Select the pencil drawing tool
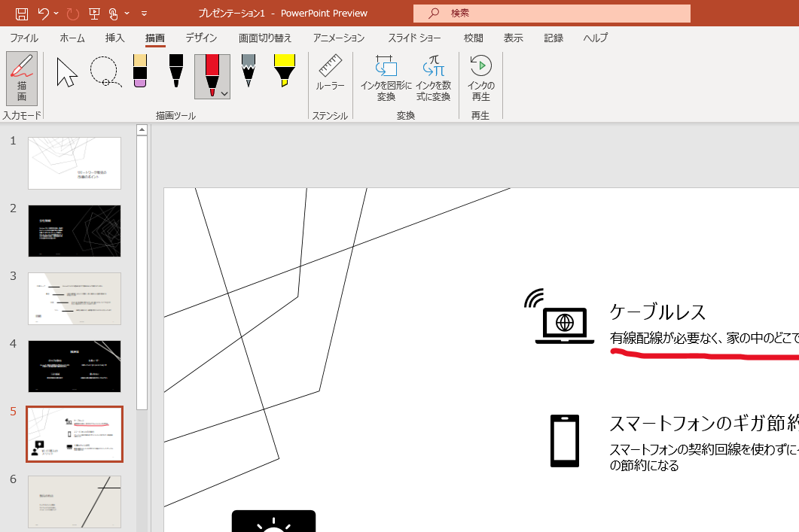Image resolution: width=799 pixels, height=532 pixels. tap(248, 71)
